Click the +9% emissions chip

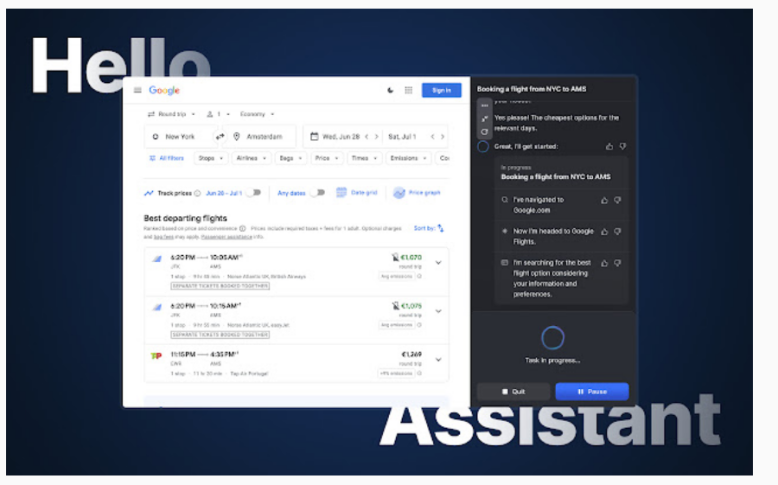coord(395,373)
